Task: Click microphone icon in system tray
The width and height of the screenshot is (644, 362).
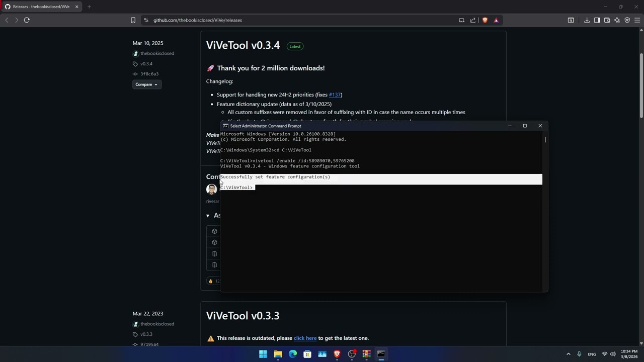Action: pyautogui.click(x=579, y=354)
